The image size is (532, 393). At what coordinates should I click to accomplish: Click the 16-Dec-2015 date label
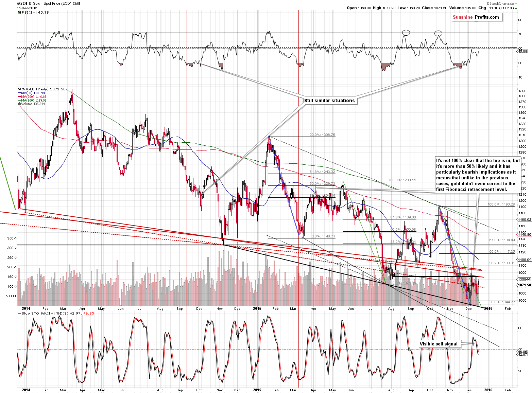[x=27, y=7]
